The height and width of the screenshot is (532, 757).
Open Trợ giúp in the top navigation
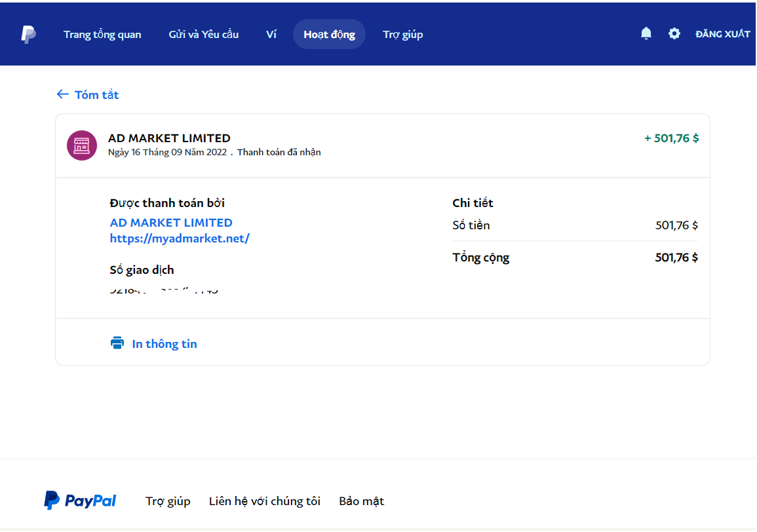pyautogui.click(x=403, y=35)
